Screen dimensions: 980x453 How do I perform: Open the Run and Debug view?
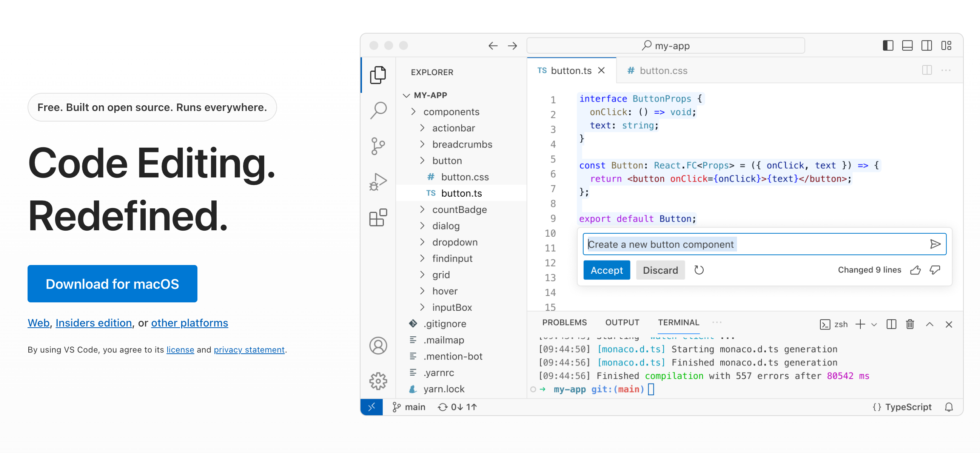[378, 182]
